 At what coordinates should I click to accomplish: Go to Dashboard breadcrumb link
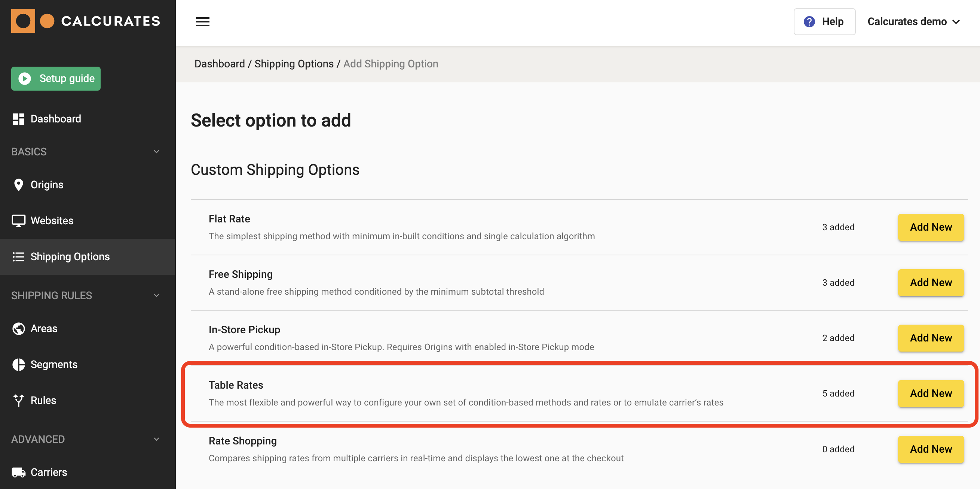[220, 64]
